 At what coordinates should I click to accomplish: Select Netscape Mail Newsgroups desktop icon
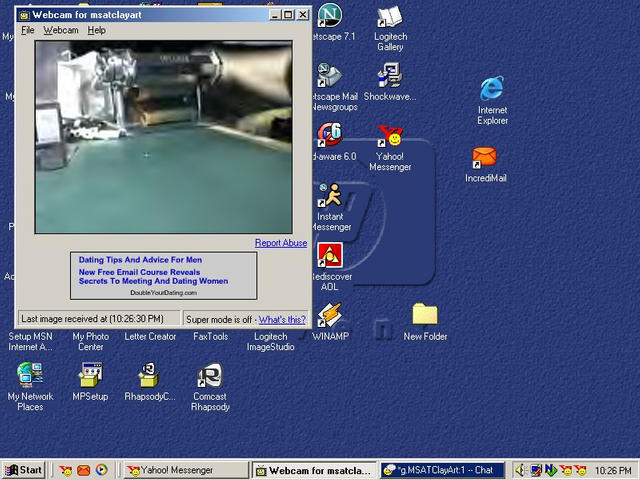tap(329, 76)
